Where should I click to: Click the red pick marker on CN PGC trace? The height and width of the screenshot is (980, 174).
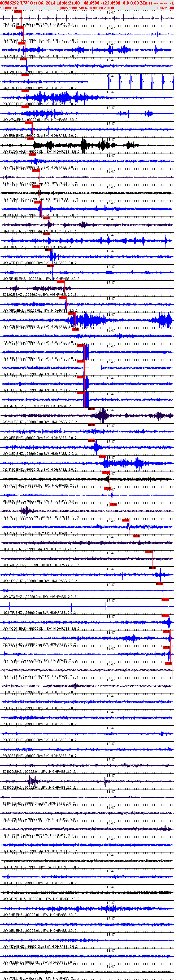tap(18, 12)
